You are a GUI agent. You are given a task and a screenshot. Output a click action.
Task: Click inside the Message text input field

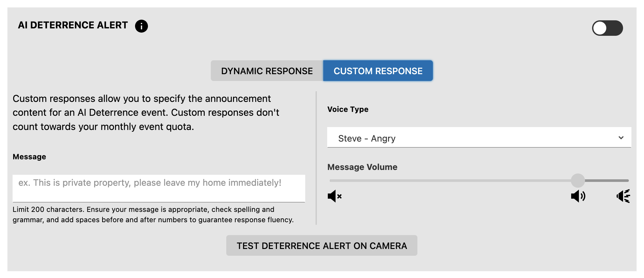pyautogui.click(x=159, y=188)
